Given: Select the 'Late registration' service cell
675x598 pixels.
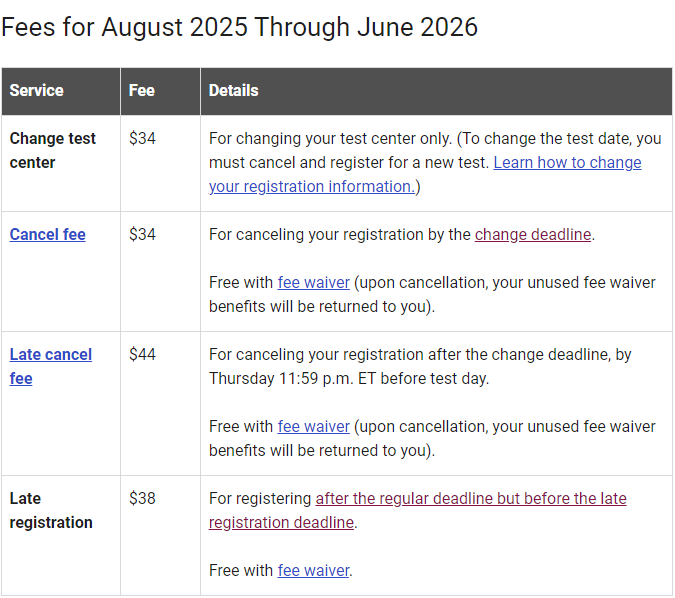Looking at the screenshot, I should point(51,510).
